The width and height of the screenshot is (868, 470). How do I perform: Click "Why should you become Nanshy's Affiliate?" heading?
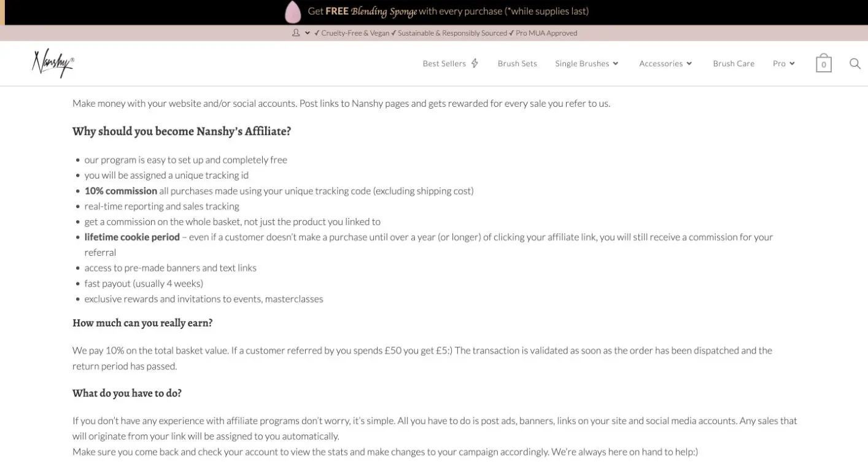(182, 131)
